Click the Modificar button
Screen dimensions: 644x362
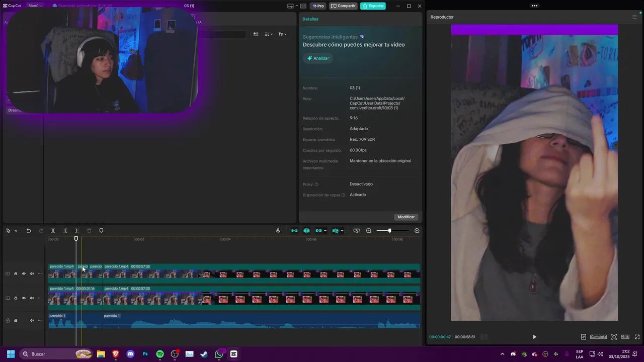[406, 217]
